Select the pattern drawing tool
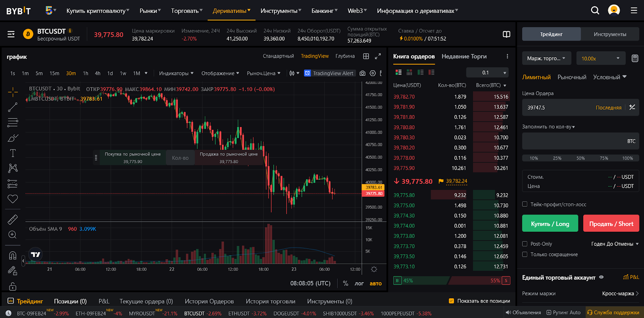The width and height of the screenshot is (644, 318). click(x=13, y=168)
